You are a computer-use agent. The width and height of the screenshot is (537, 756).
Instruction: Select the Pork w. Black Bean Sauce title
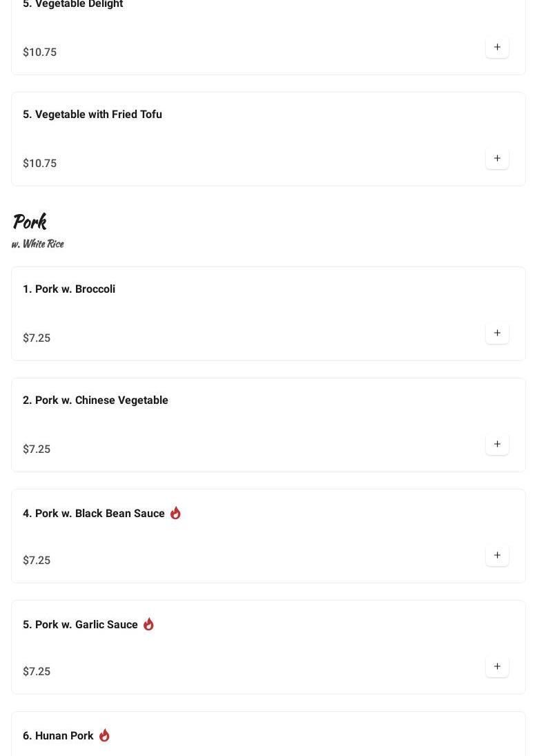pos(94,514)
